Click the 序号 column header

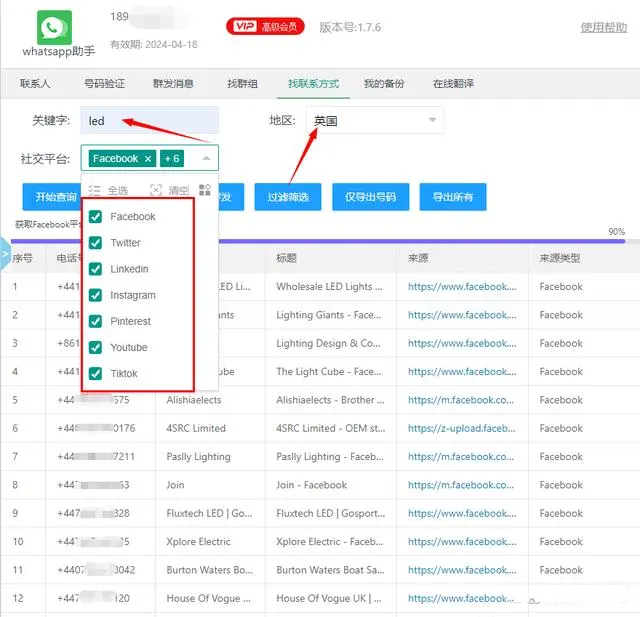pos(22,258)
